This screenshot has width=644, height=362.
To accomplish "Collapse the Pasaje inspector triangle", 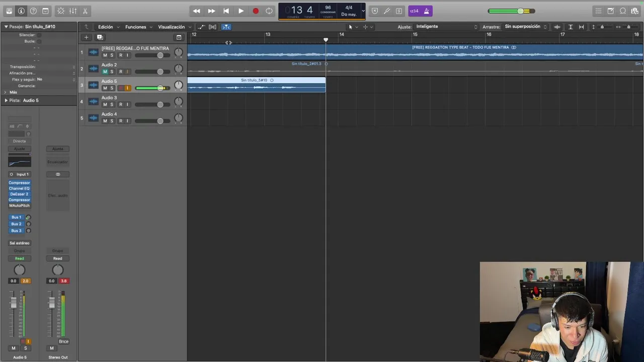I will pos(6,27).
